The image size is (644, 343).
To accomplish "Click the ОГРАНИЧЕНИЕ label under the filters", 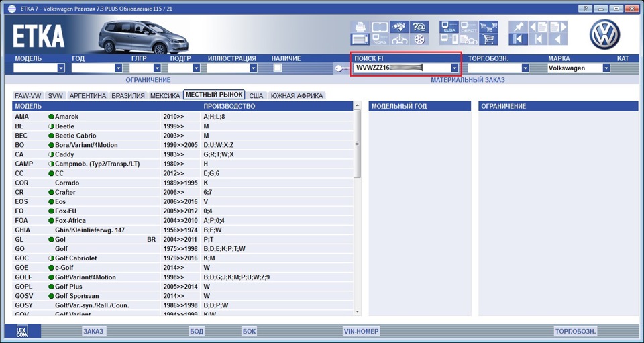I will 148,80.
